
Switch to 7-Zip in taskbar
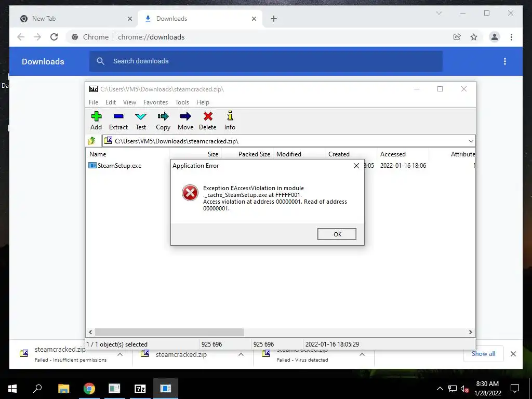140,389
